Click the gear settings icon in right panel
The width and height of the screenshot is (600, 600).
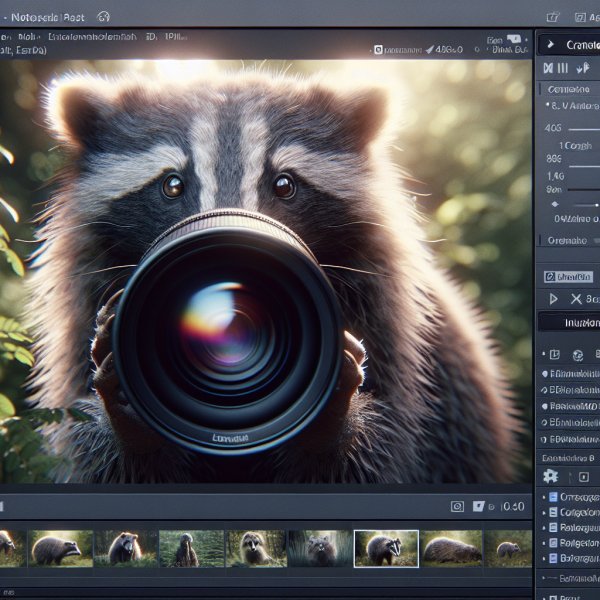click(x=549, y=476)
